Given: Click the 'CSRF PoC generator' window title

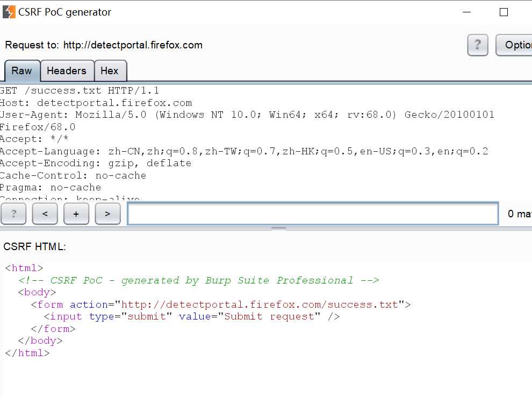Looking at the screenshot, I should [x=64, y=12].
